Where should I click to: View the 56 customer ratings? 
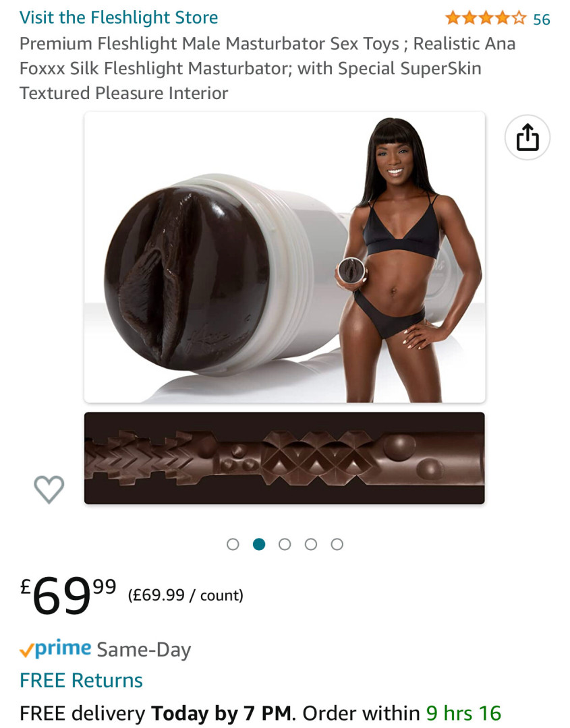[541, 20]
